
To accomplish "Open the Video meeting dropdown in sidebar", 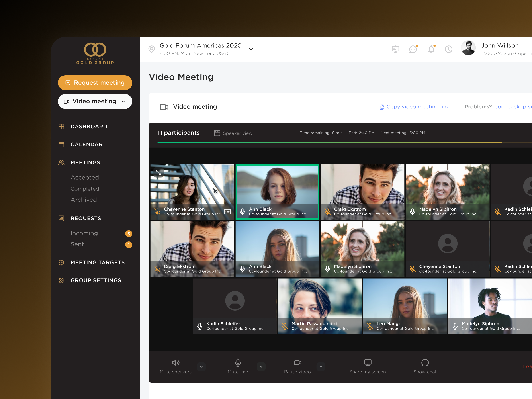I will point(123,101).
